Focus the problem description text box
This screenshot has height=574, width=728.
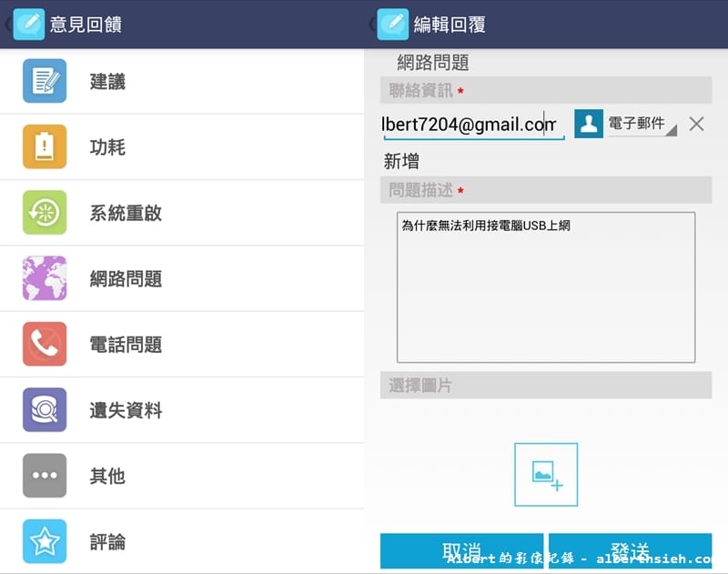546,287
